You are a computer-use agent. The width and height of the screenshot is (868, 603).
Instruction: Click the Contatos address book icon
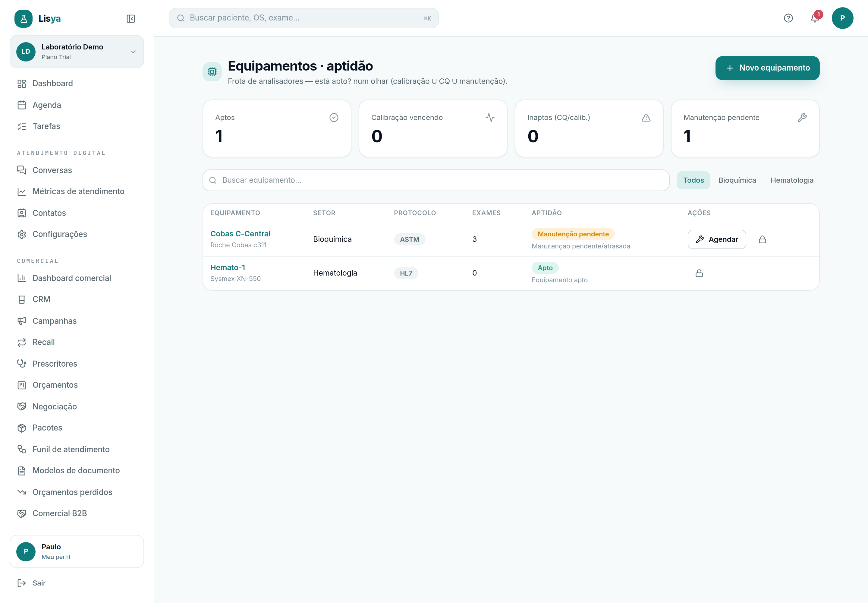click(x=21, y=213)
